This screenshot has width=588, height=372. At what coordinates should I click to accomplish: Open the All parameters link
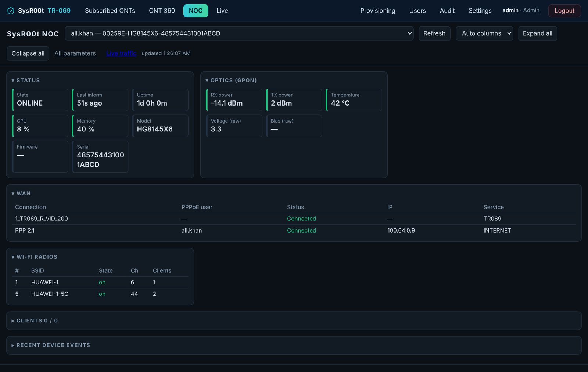tap(75, 53)
